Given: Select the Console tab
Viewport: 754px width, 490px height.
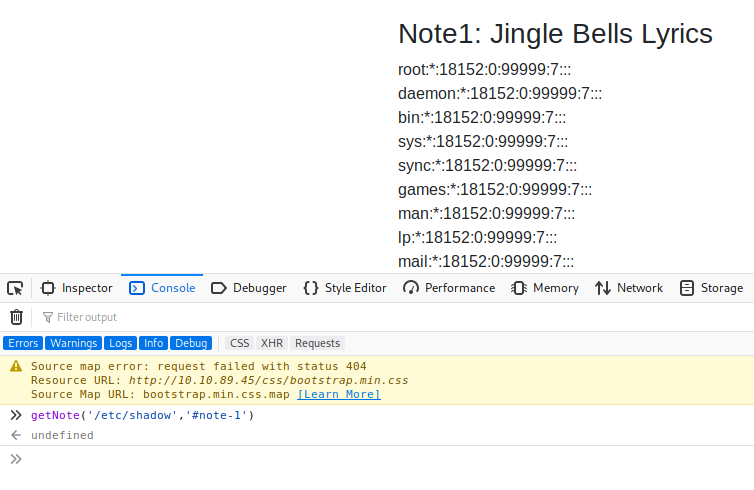Looking at the screenshot, I should click(x=162, y=288).
